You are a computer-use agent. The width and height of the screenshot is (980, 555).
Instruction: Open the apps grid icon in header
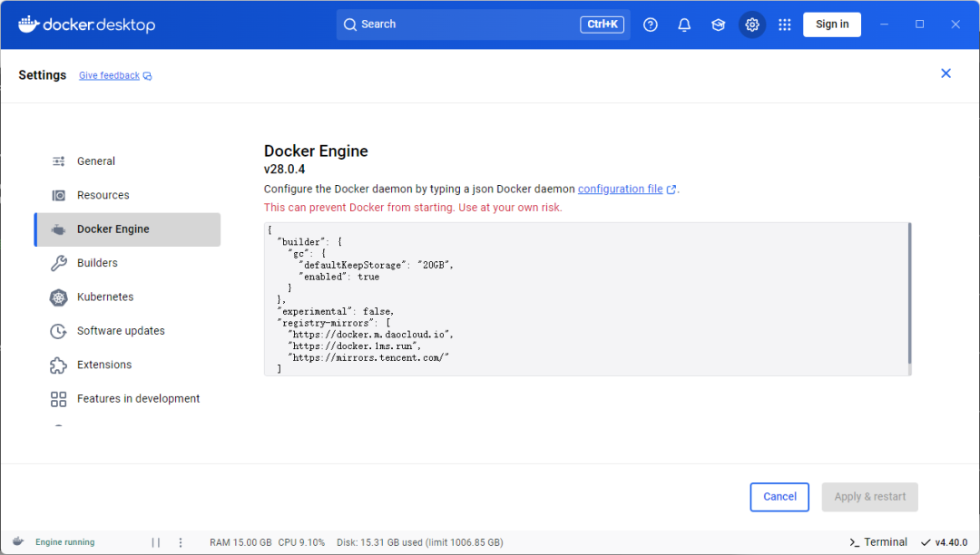[x=785, y=24]
